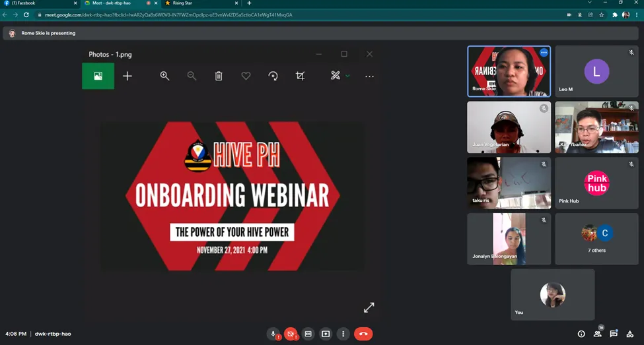Screen dimensions: 644x345
Task: Rotate the photo using the rotate icon
Action: (273, 76)
